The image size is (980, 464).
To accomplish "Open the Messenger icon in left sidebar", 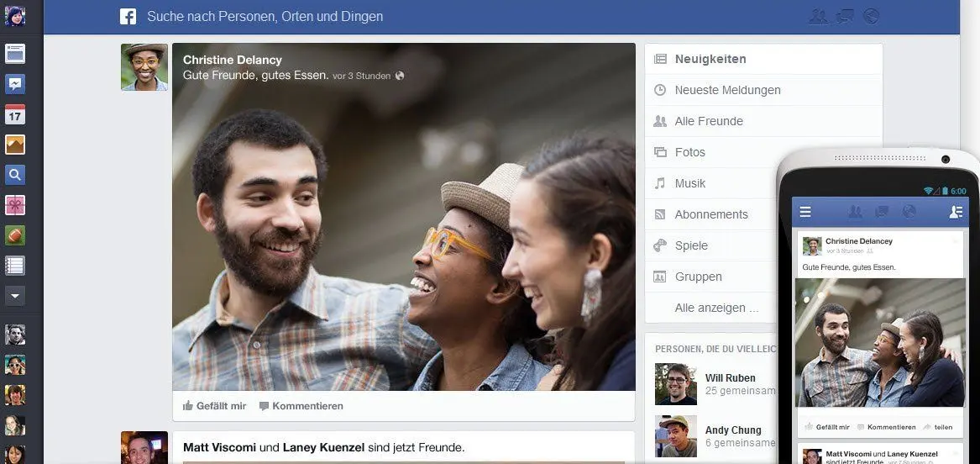I will tap(15, 84).
